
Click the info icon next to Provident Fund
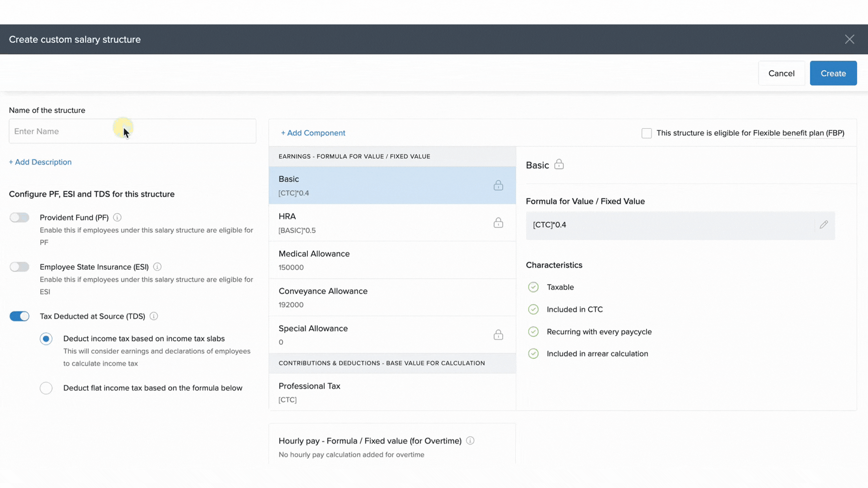pyautogui.click(x=117, y=217)
